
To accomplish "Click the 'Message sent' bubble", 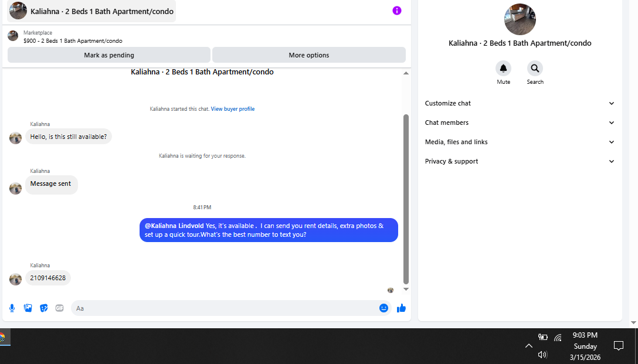I will pos(51,184).
